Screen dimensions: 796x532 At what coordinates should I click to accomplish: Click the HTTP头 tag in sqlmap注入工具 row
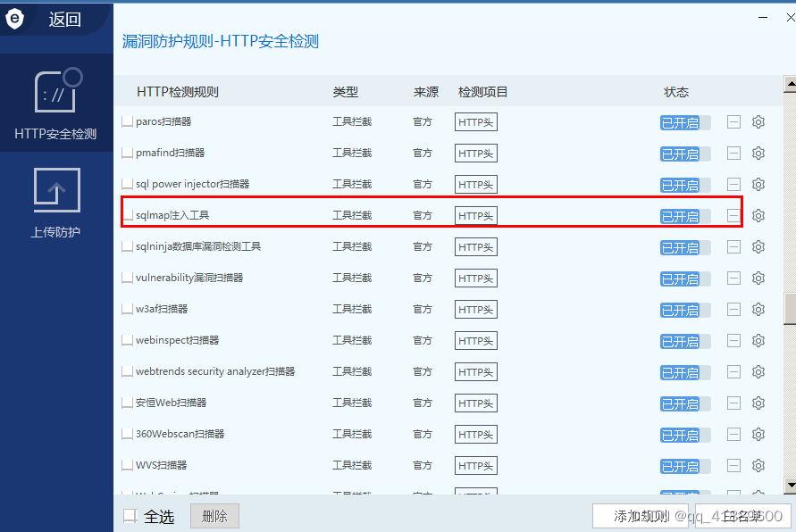pos(475,216)
